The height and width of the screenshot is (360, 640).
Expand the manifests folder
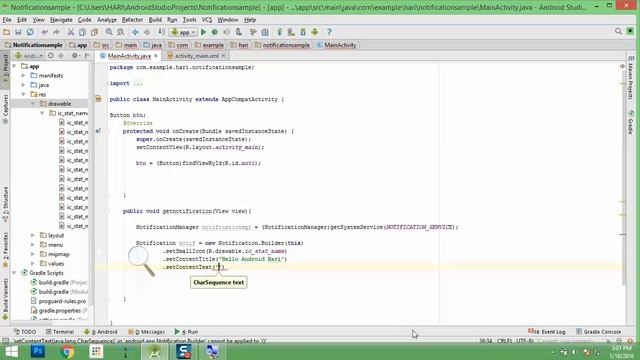click(x=24, y=76)
